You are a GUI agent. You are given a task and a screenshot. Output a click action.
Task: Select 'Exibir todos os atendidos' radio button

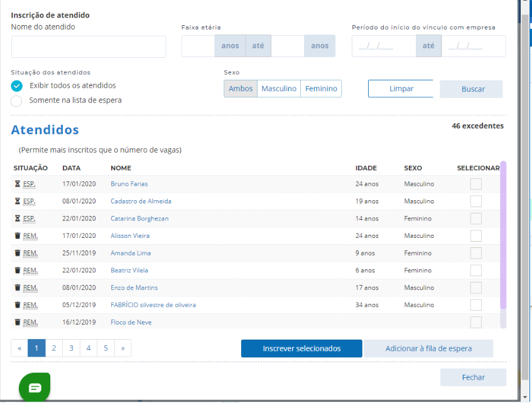click(16, 86)
